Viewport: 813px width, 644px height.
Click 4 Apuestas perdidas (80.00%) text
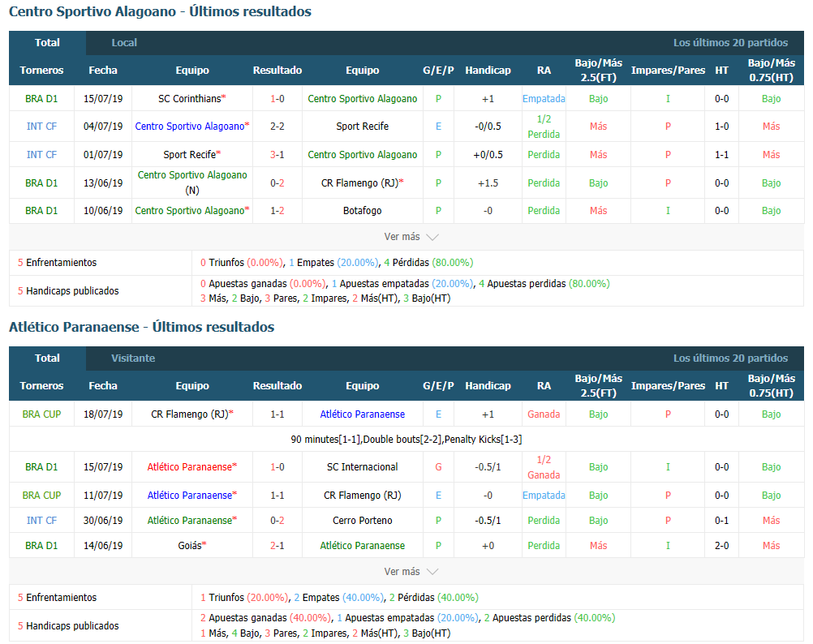[544, 285]
